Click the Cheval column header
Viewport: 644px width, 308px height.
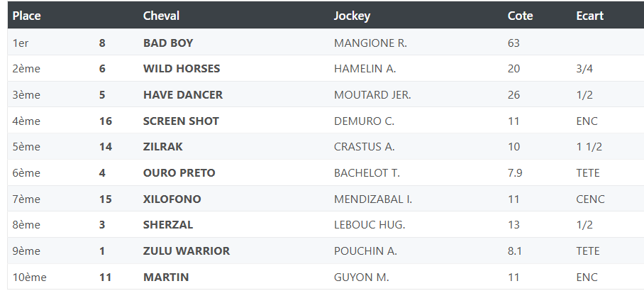(162, 16)
